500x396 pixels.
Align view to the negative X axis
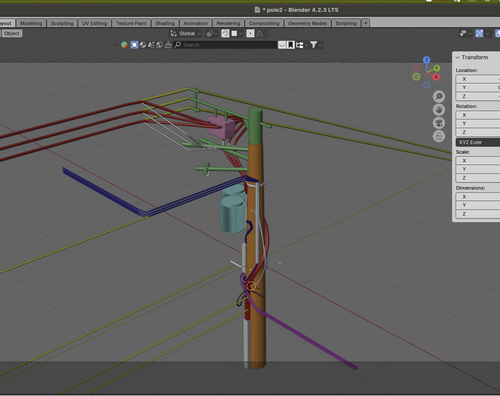click(x=417, y=68)
